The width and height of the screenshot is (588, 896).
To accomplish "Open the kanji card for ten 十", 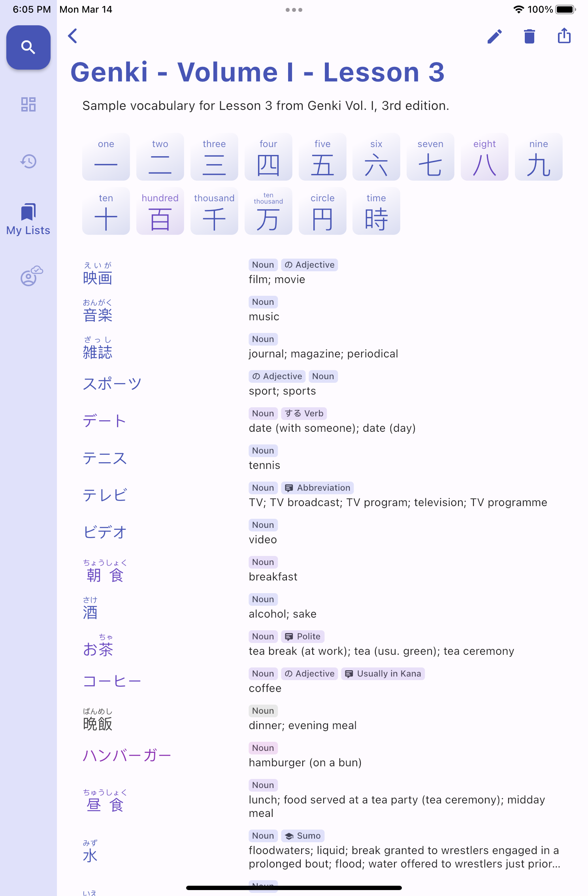I will (x=106, y=211).
